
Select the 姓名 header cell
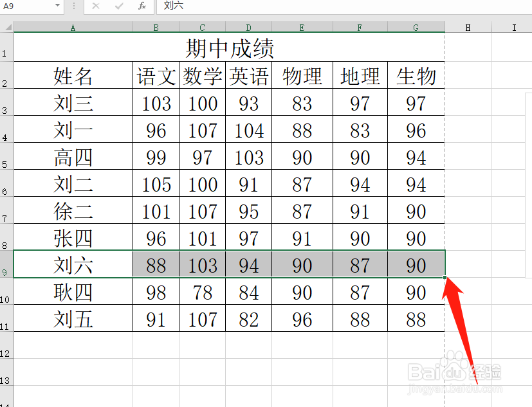tap(73, 75)
